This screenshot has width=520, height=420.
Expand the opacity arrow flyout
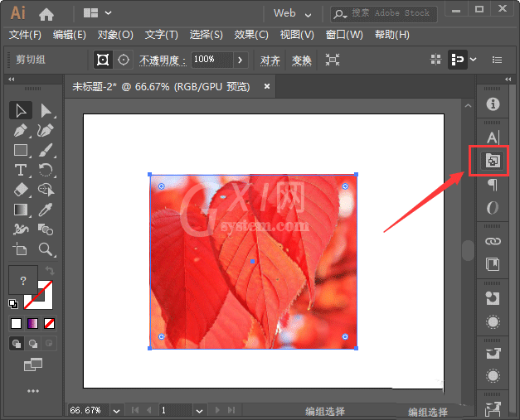point(241,60)
